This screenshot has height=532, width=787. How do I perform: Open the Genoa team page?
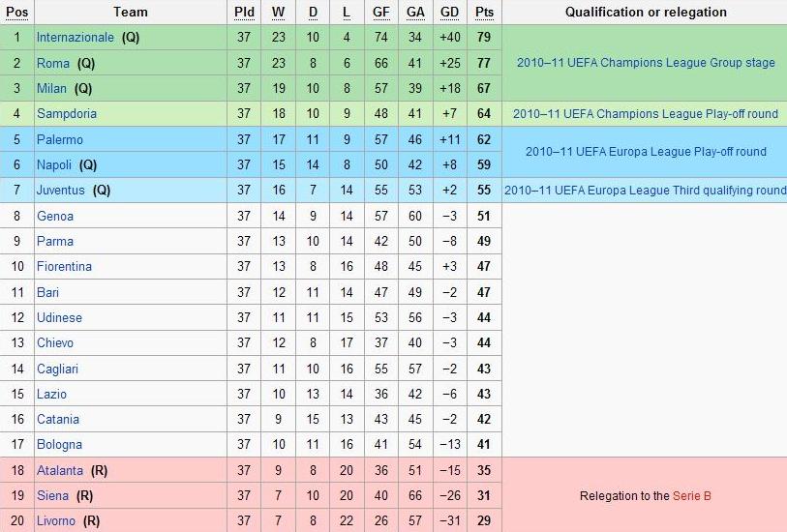point(55,216)
